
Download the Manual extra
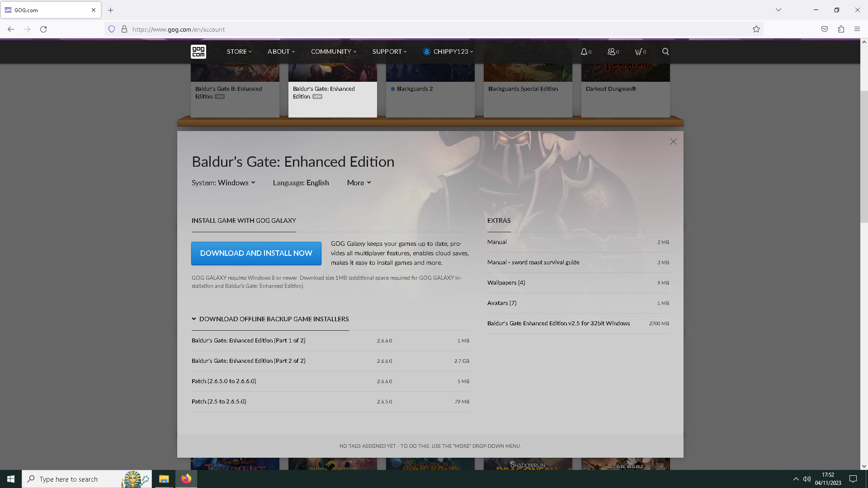pos(578,242)
